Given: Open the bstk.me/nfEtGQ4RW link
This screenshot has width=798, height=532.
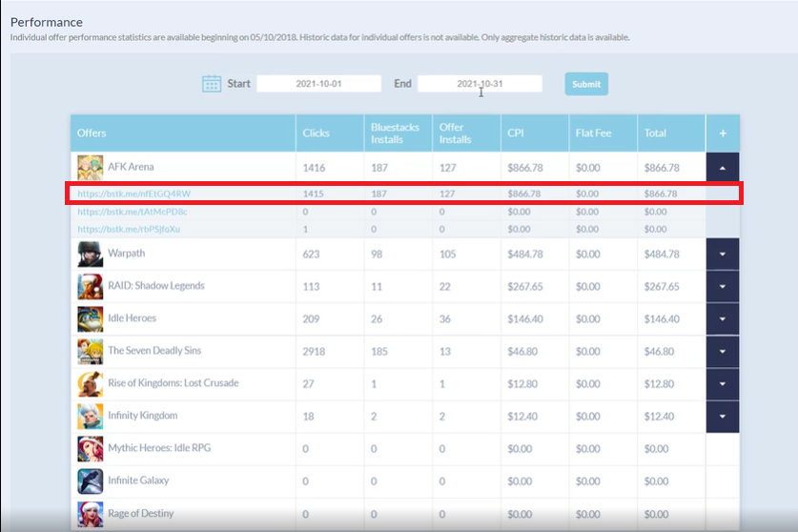Looking at the screenshot, I should point(133,194).
